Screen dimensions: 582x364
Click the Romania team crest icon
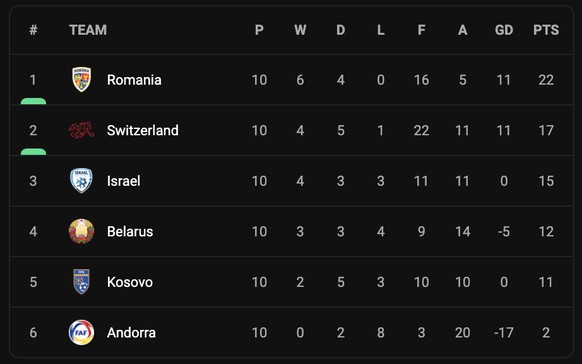(x=81, y=79)
